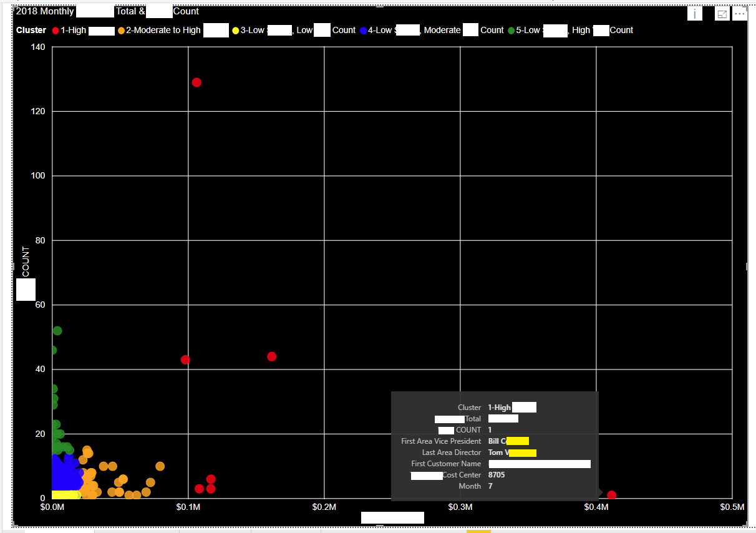
Task: Click the tooltip 'Month' row label
Action: (x=470, y=486)
